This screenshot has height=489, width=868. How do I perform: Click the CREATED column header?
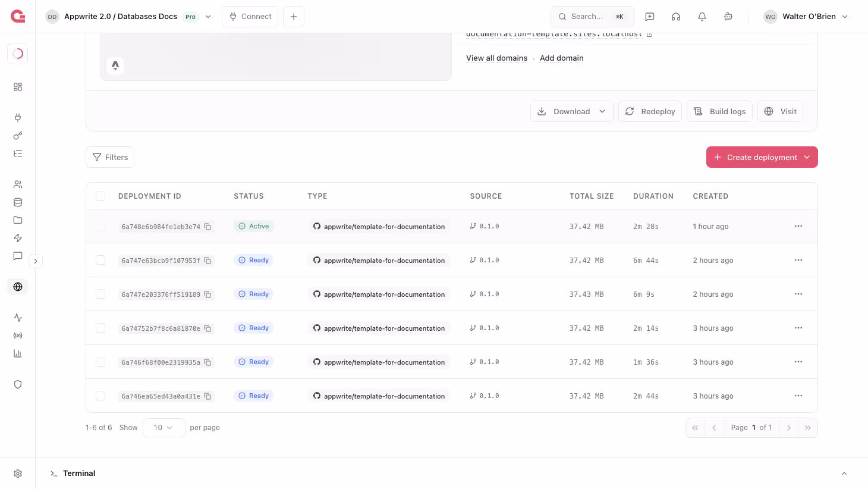[710, 196]
